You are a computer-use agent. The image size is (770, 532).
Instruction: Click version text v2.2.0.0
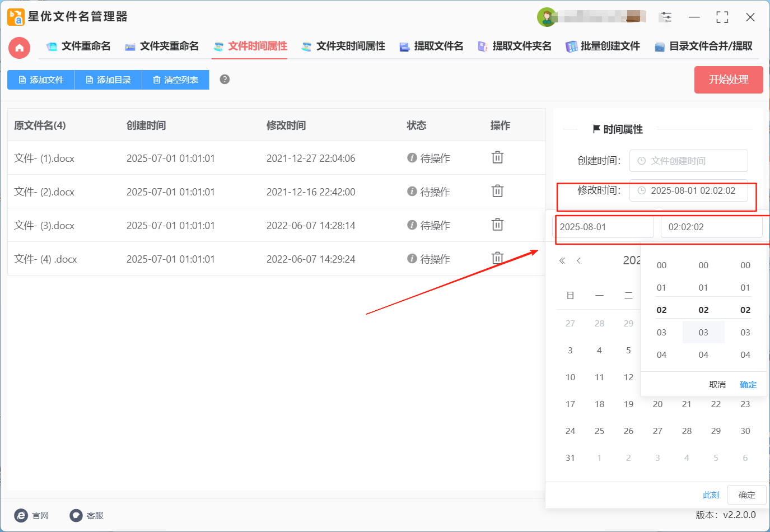pos(739,515)
